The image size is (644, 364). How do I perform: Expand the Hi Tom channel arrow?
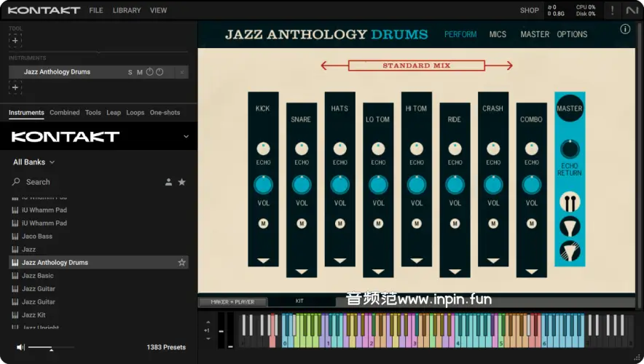tap(417, 261)
